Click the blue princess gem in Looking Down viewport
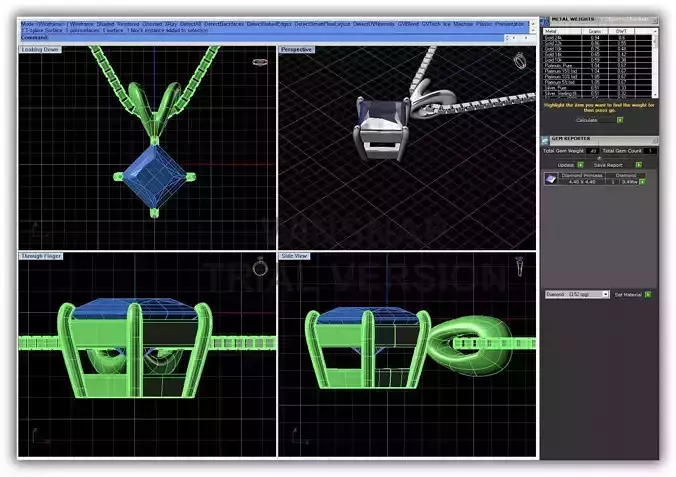 tap(155, 176)
